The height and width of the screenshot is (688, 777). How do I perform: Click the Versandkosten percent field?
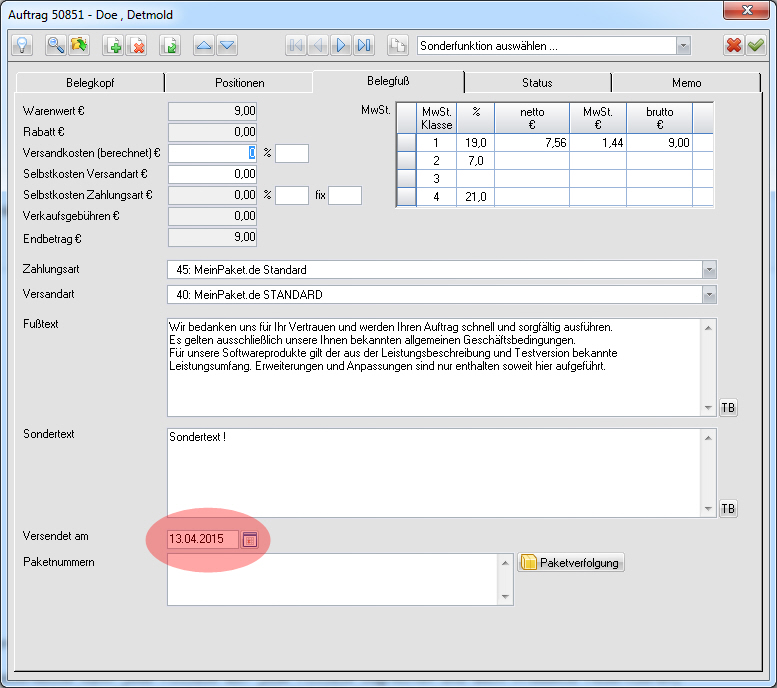[x=292, y=153]
